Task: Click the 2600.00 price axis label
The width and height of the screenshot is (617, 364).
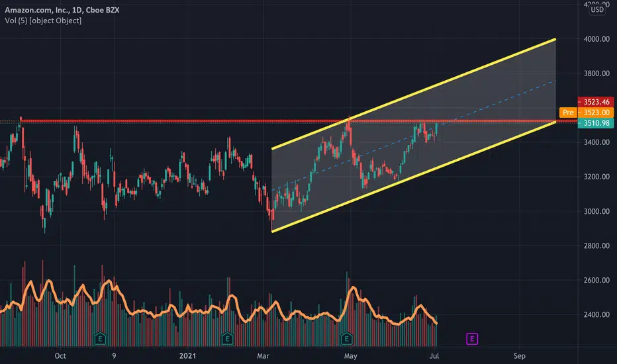Action: (596, 280)
